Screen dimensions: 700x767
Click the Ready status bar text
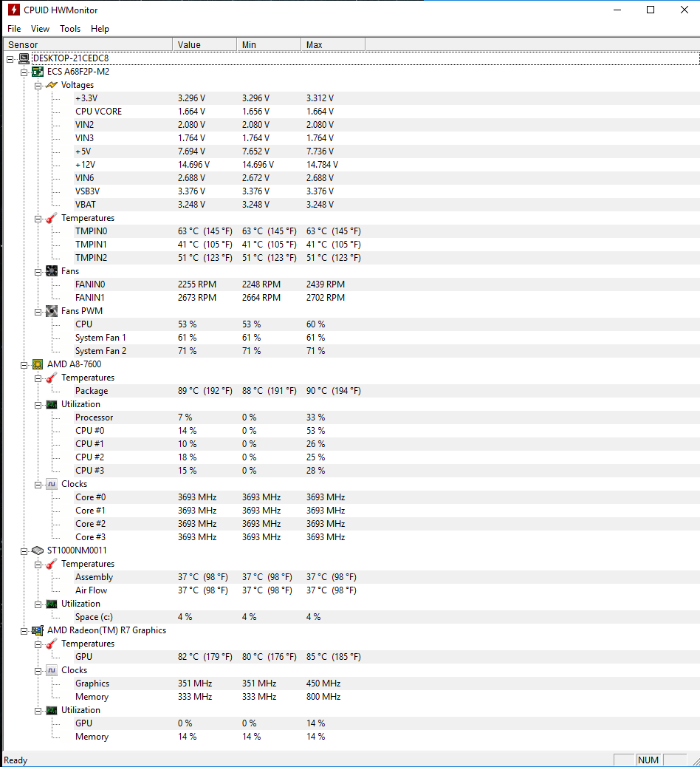pos(16,760)
